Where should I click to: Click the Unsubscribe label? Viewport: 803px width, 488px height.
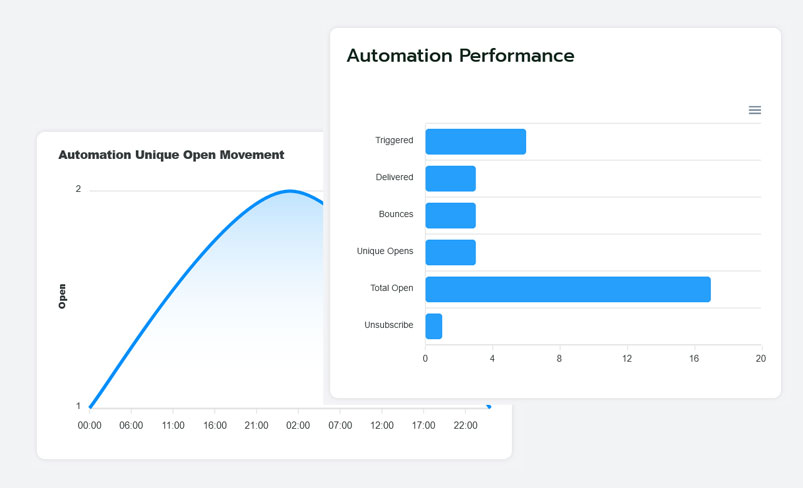pos(388,325)
